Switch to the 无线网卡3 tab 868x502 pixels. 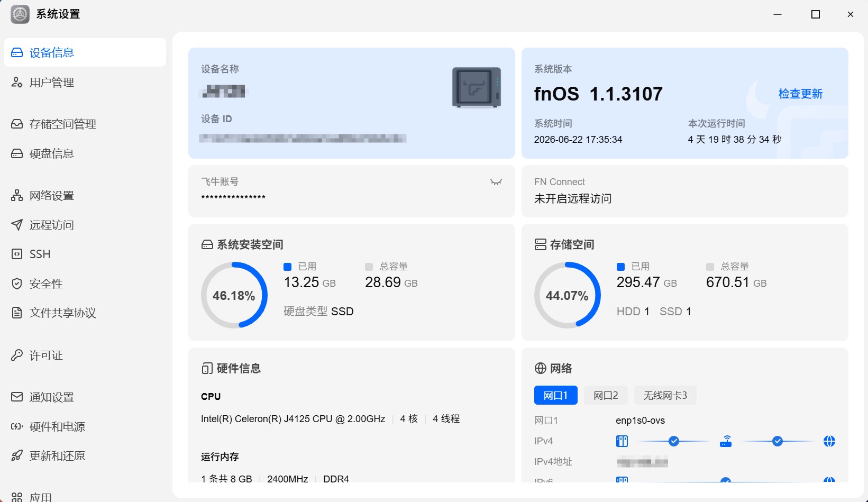[x=665, y=396]
